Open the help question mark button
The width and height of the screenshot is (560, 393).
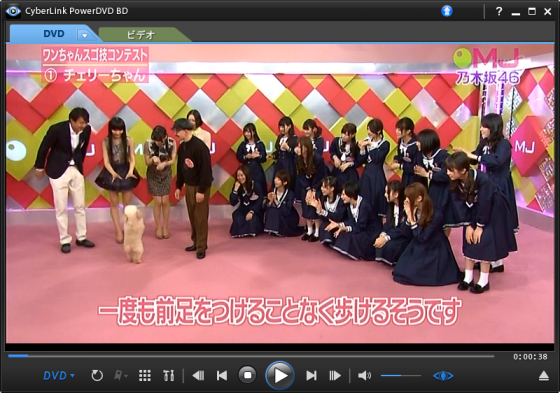click(499, 11)
